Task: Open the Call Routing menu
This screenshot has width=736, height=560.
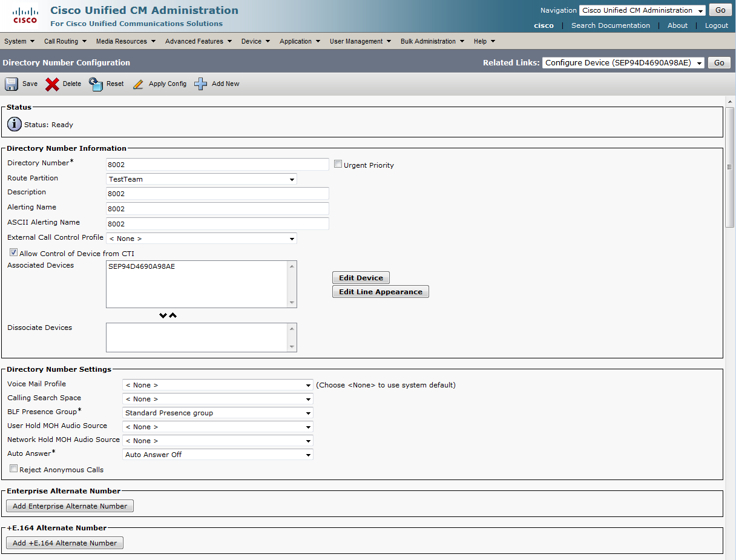Action: (x=65, y=41)
